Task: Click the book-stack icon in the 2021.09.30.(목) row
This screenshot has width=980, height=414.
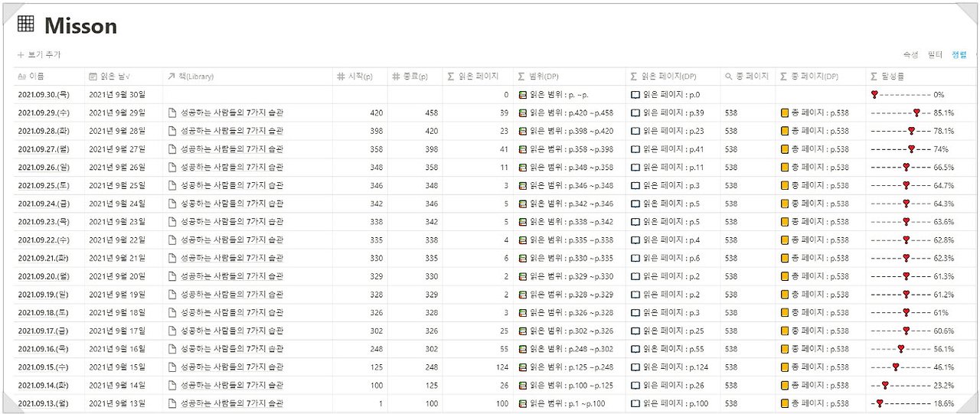Action: (523, 95)
